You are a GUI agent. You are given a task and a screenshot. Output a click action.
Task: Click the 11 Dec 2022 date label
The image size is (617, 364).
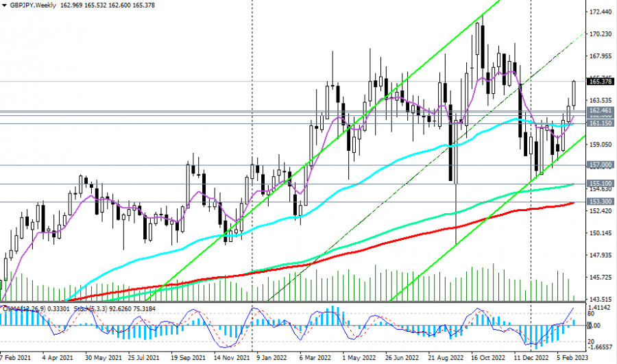click(x=531, y=358)
